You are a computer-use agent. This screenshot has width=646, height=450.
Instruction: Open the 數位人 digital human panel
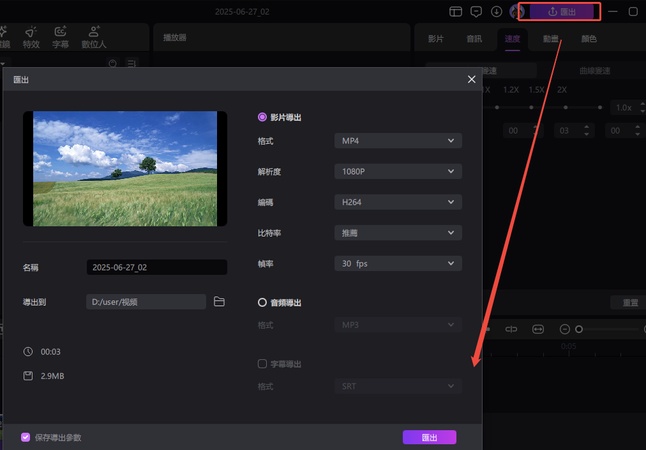[x=94, y=37]
